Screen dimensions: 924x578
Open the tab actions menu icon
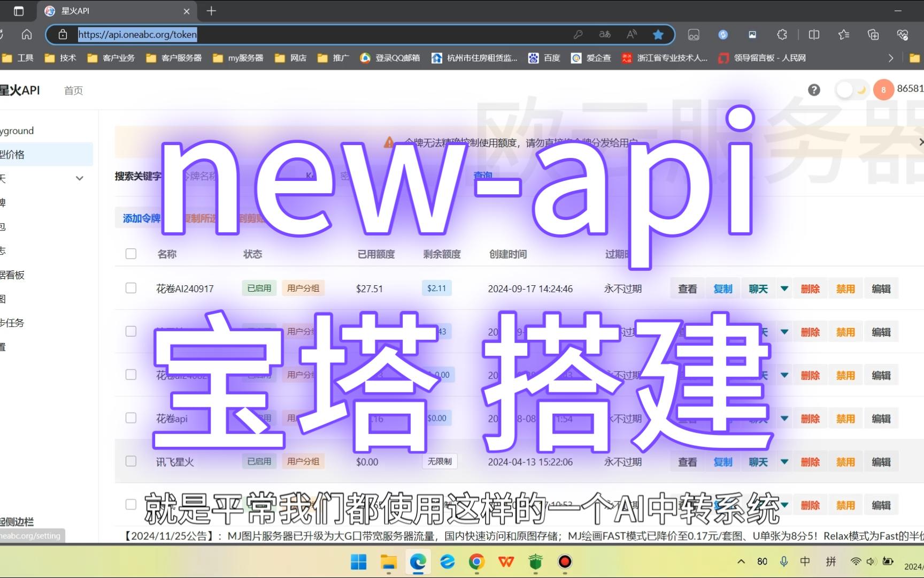tap(19, 11)
